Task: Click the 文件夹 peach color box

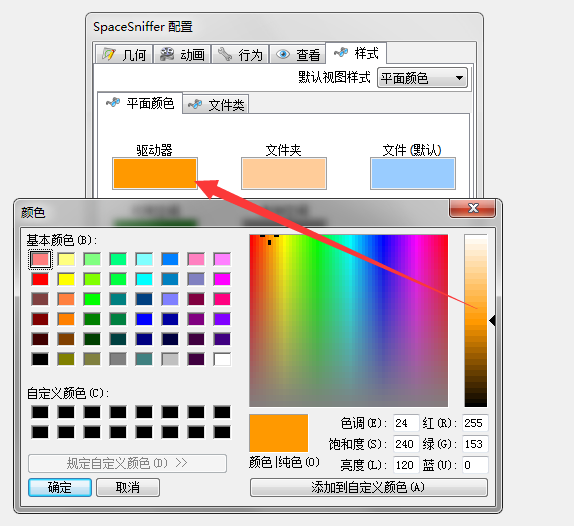Action: point(284,174)
